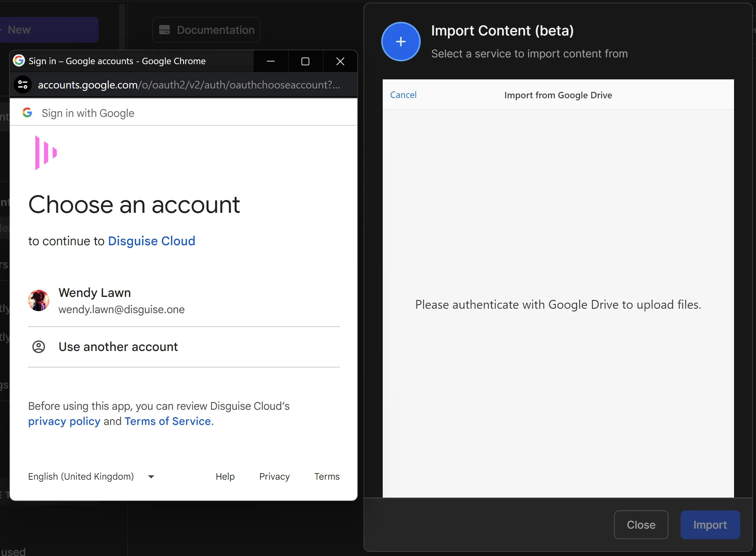
Task: Click the Google G logo in header
Action: point(27,113)
